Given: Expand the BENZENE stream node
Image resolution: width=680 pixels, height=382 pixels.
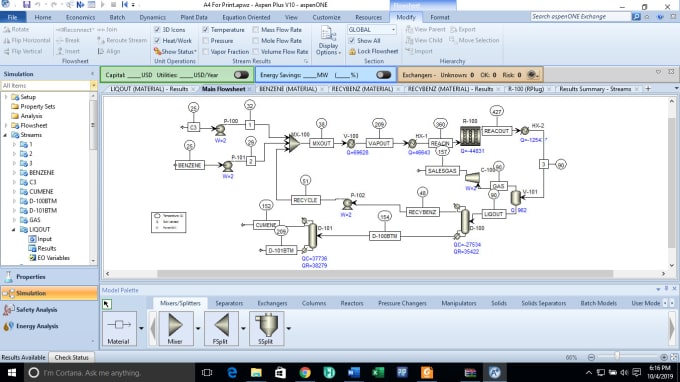Looking at the screenshot, I should coord(14,173).
